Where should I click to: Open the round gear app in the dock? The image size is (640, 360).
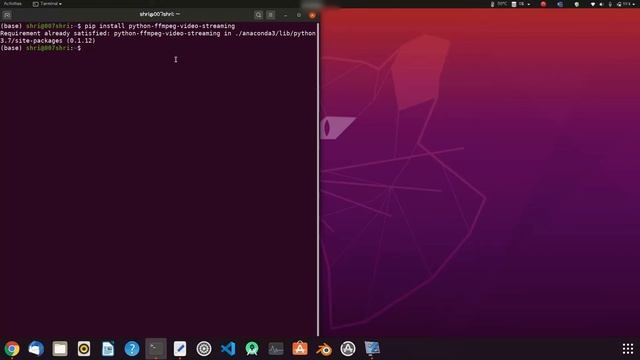204,349
